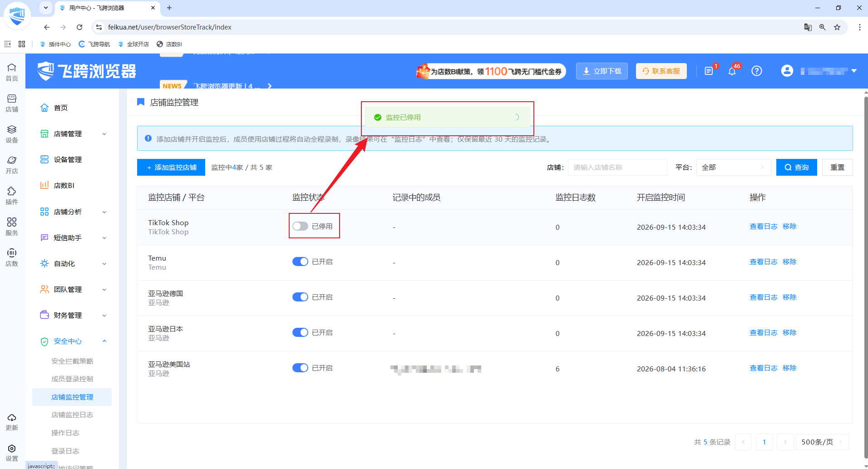
Task: Click the 重置 reset button
Action: [x=838, y=168]
